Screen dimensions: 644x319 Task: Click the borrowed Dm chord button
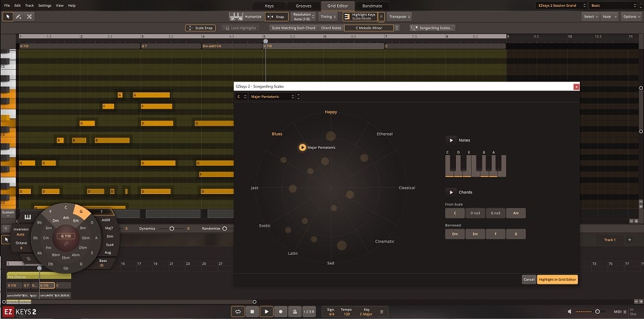[455, 234]
